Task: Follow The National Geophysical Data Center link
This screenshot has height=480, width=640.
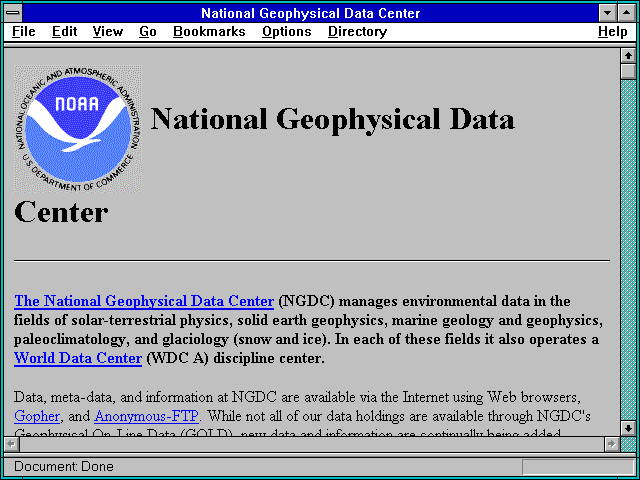Action: click(x=144, y=301)
